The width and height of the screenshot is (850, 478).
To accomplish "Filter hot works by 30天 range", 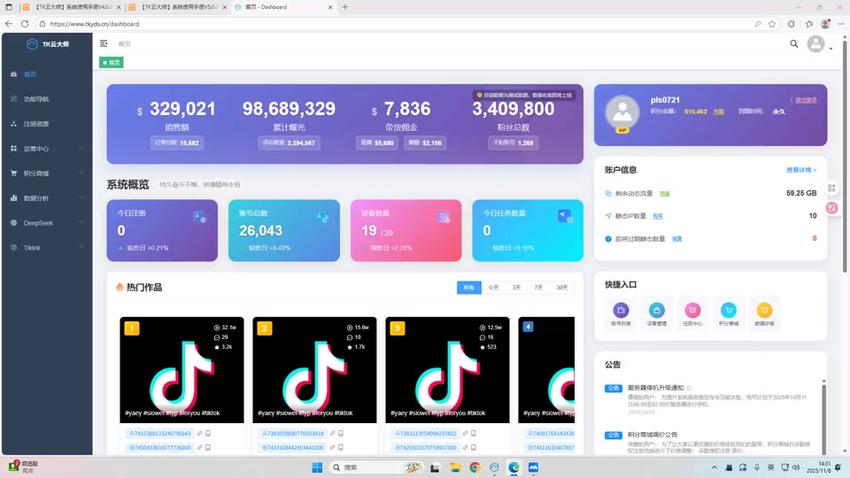I will 562,287.
